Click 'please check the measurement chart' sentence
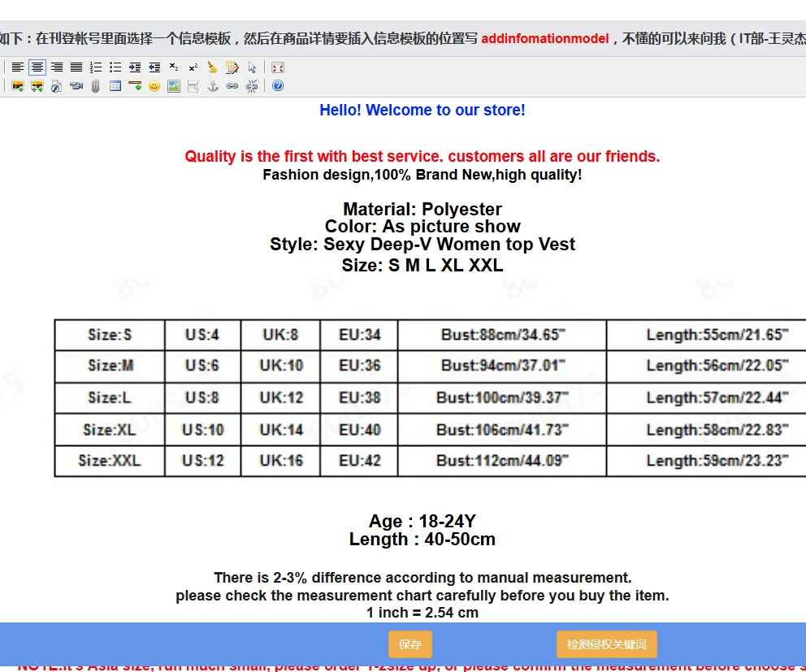806x672 pixels. pos(422,596)
